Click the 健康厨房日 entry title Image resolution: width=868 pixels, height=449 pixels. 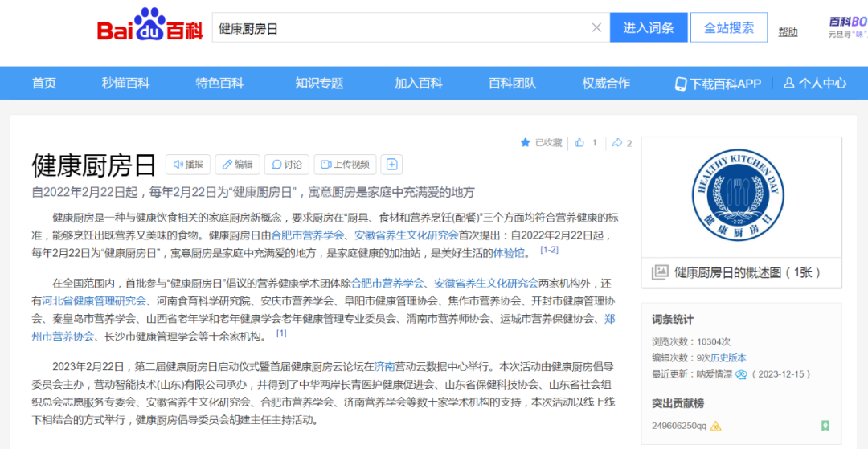click(x=95, y=164)
